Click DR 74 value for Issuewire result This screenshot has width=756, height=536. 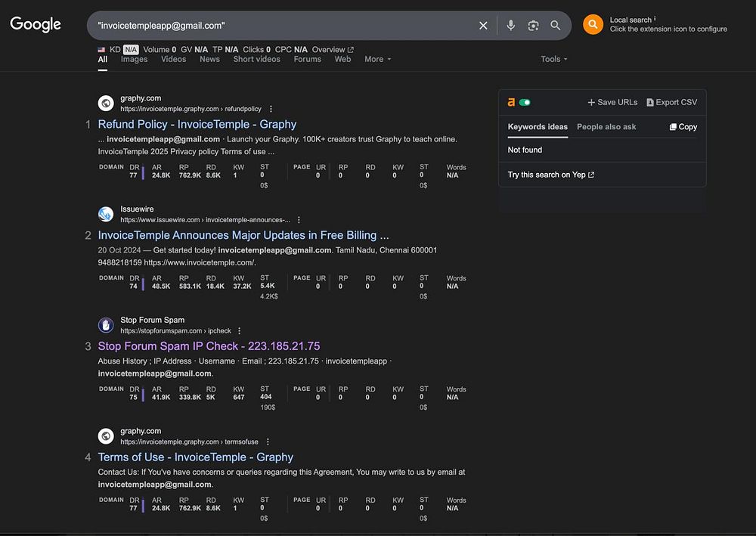(x=134, y=287)
